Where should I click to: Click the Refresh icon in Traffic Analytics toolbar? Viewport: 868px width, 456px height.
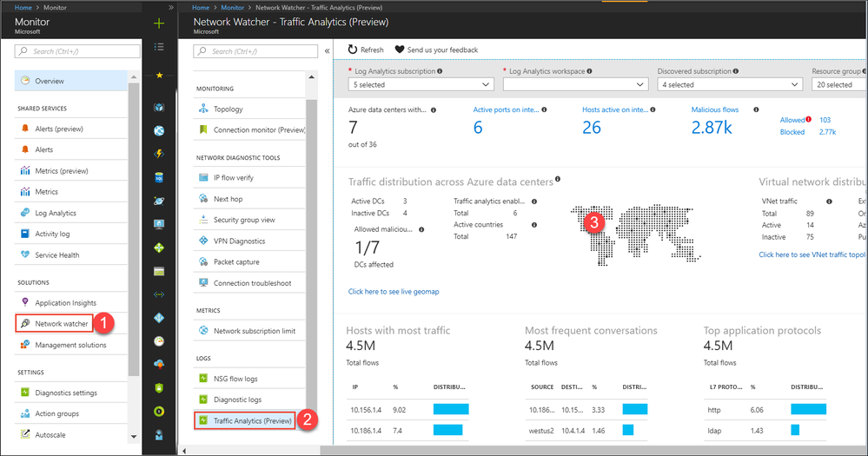[353, 50]
